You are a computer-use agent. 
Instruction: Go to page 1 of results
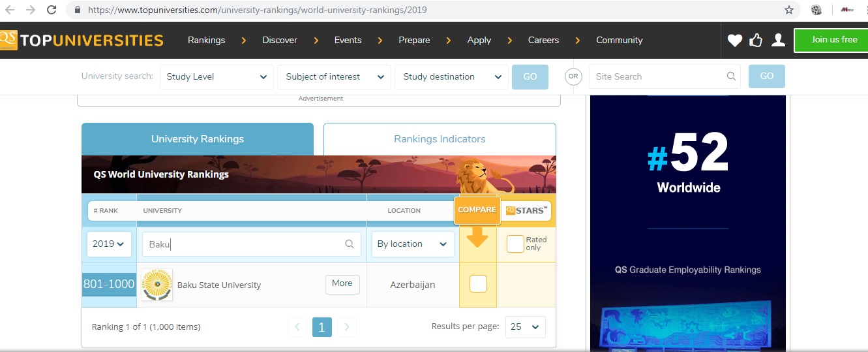pos(322,327)
